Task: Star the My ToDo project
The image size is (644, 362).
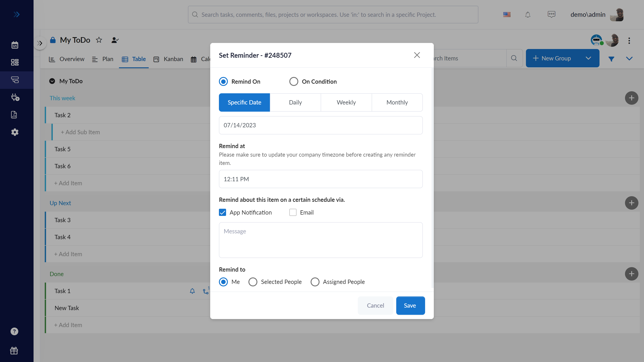Action: [99, 40]
